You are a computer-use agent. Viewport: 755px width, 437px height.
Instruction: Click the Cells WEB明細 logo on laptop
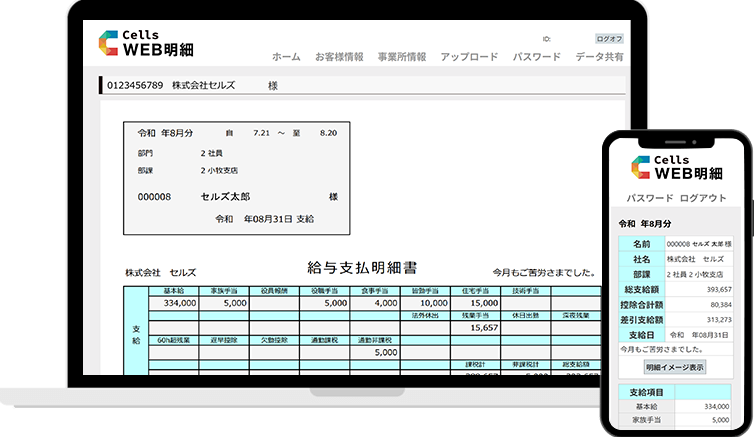[x=148, y=43]
